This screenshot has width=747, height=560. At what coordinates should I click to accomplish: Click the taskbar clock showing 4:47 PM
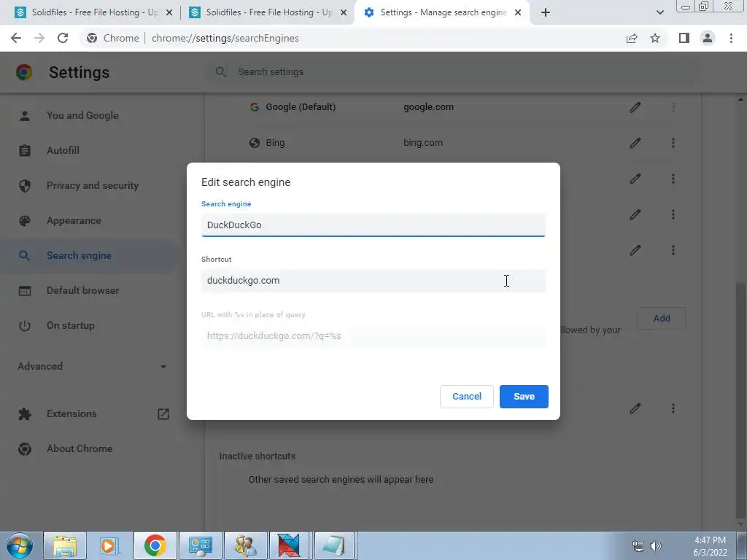click(710, 546)
